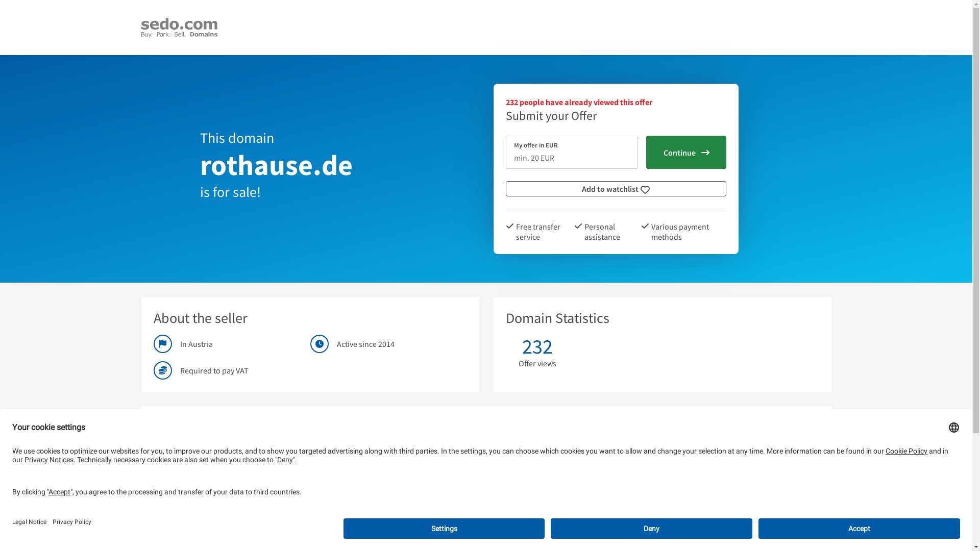This screenshot has height=551, width=980.
Task: Expand Privacy Notices link
Action: click(x=48, y=460)
